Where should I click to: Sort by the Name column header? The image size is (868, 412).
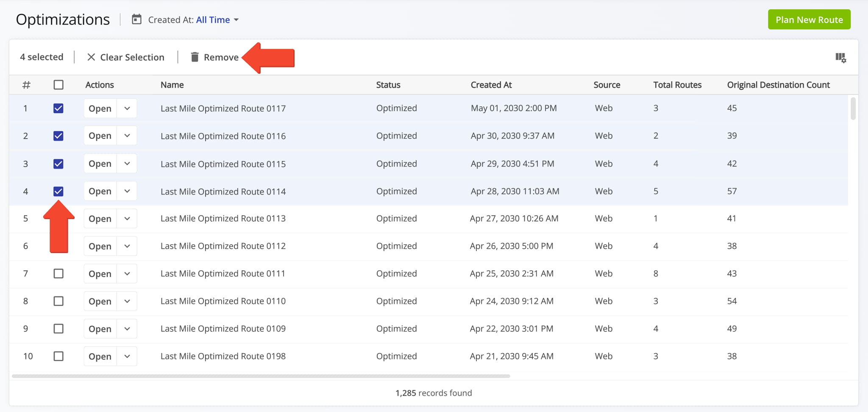click(172, 85)
